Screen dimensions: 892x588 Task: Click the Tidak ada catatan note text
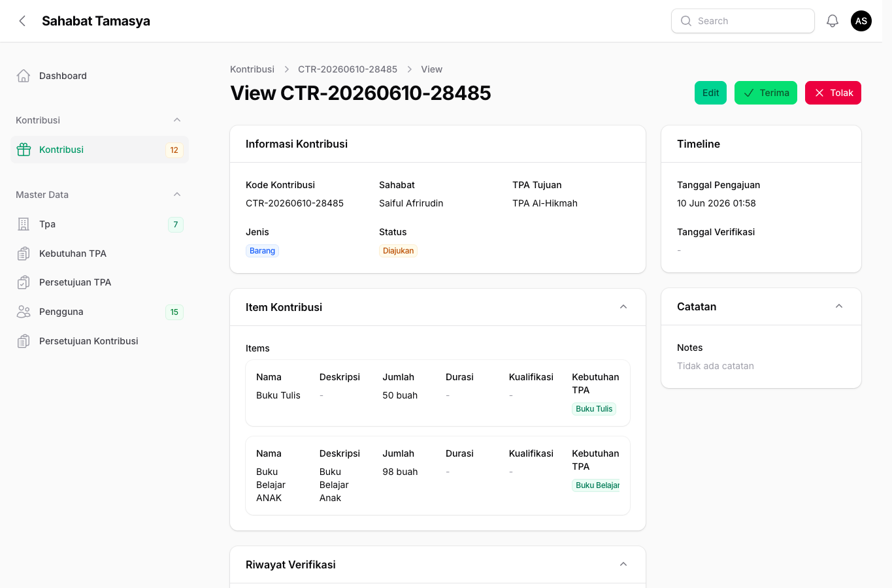point(716,366)
